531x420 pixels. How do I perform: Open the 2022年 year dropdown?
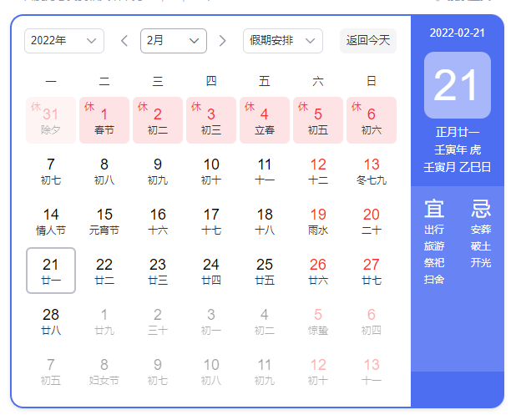[64, 41]
